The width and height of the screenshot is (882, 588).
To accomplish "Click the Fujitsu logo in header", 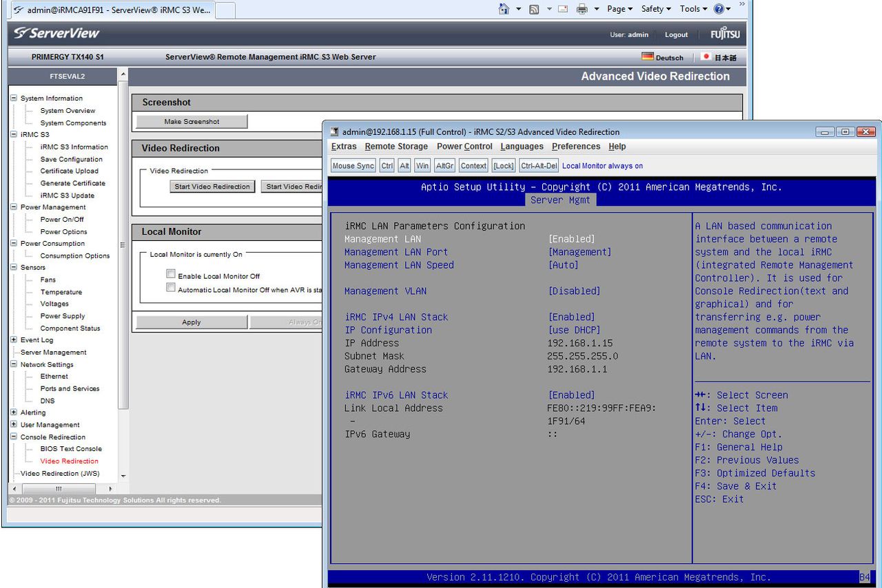I will (726, 34).
